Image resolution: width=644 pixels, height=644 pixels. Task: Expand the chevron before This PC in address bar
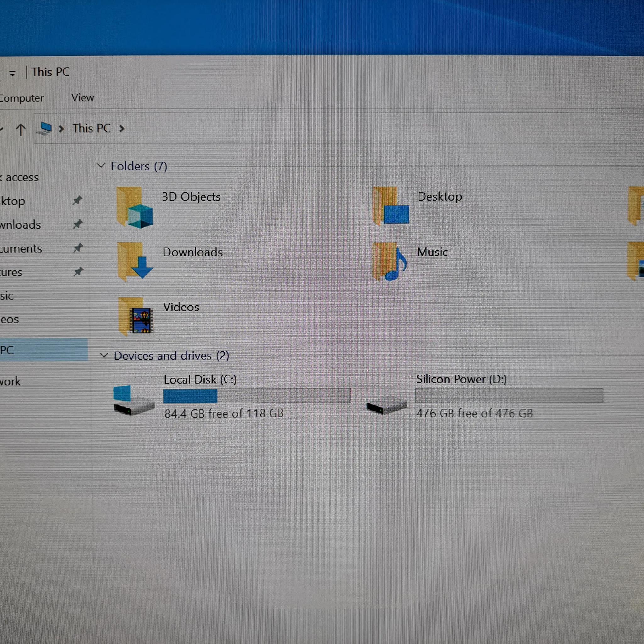pyautogui.click(x=61, y=129)
